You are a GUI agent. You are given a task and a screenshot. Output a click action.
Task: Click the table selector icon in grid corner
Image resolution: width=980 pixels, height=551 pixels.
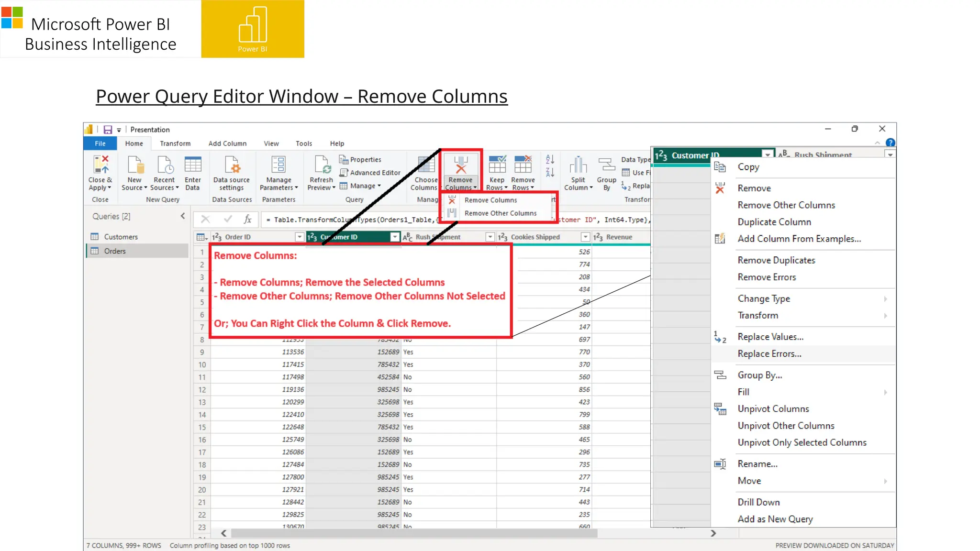point(201,237)
